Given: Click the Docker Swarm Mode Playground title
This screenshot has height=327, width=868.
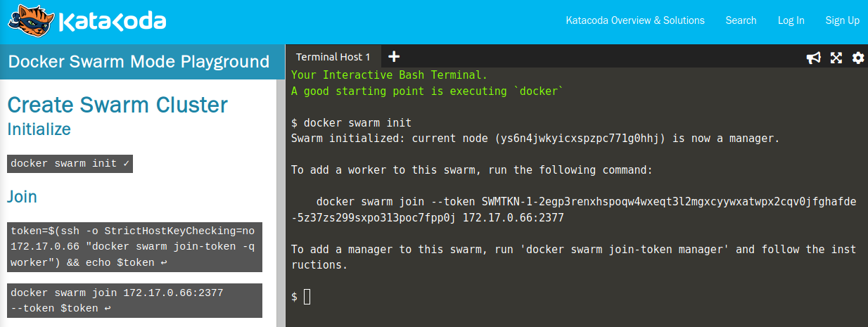Looking at the screenshot, I should (x=139, y=61).
